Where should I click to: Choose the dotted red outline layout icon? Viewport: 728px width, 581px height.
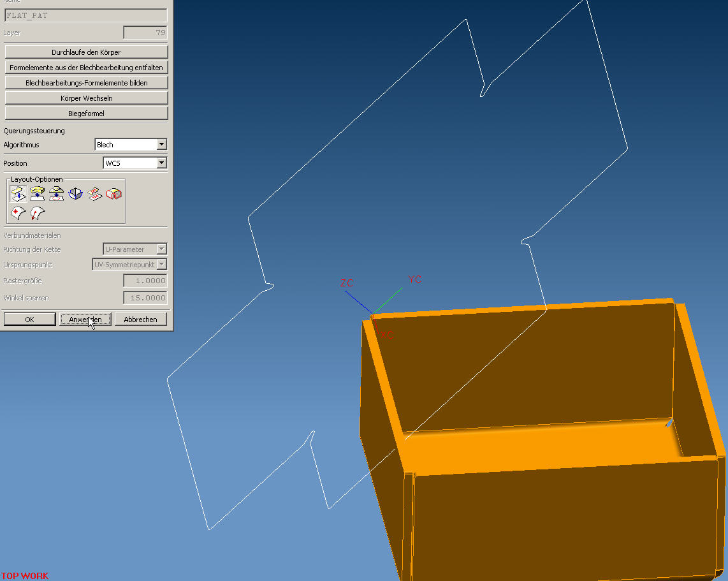click(x=56, y=194)
